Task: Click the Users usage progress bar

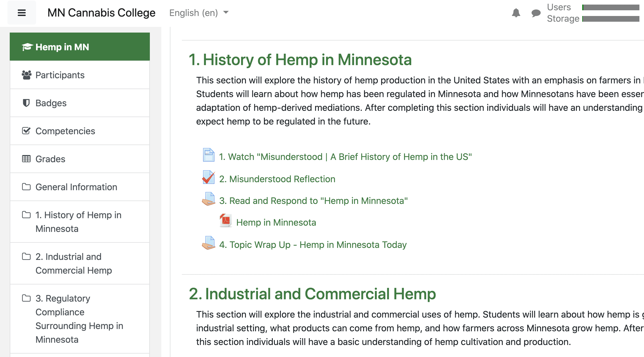Action: click(x=611, y=7)
